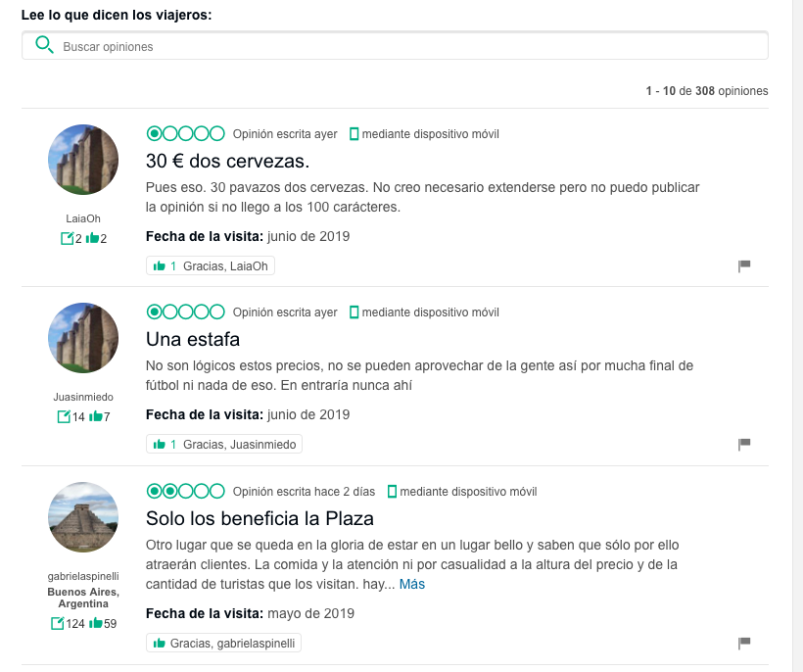Open review titled 30 € dos cervezas.
Image resolution: width=803 pixels, height=672 pixels.
[227, 161]
